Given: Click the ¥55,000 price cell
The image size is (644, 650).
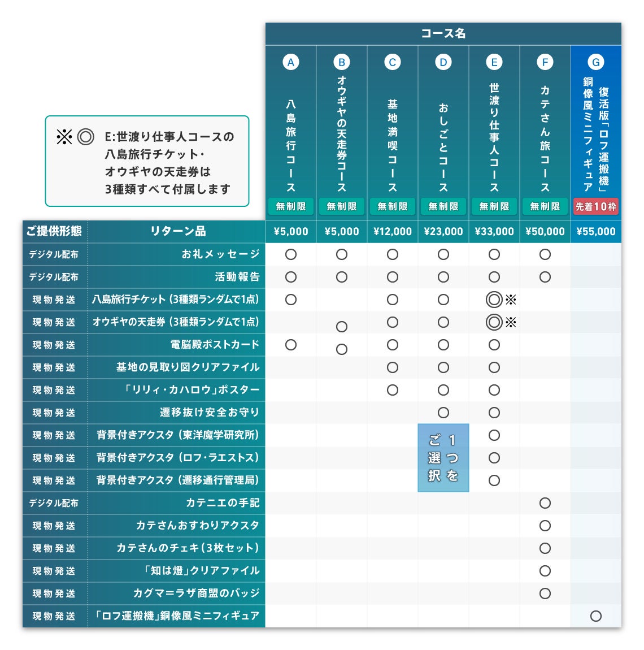Looking at the screenshot, I should [595, 231].
